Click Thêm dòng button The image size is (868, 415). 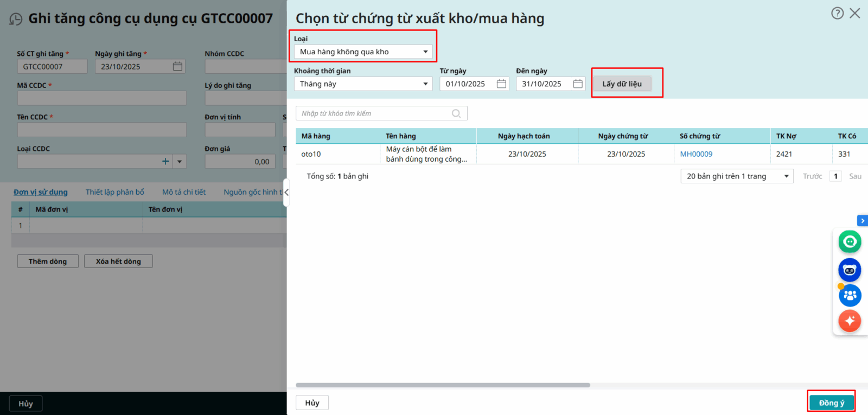48,261
